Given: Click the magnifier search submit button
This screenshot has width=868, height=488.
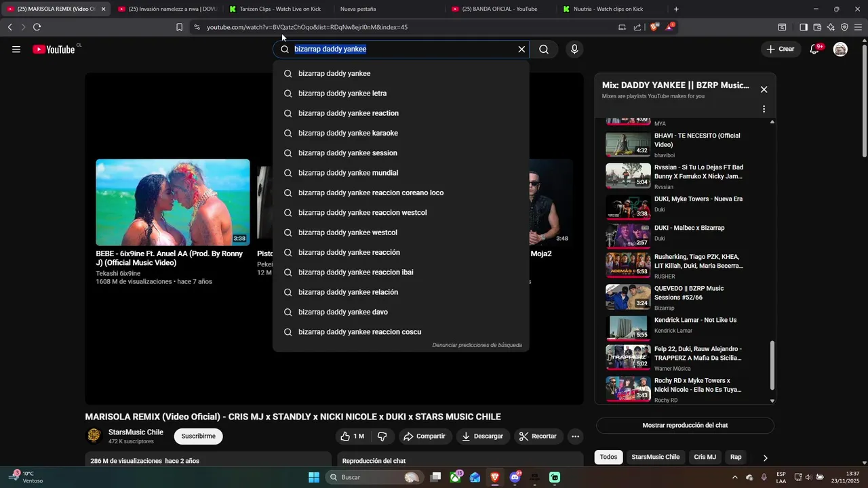Looking at the screenshot, I should [544, 49].
